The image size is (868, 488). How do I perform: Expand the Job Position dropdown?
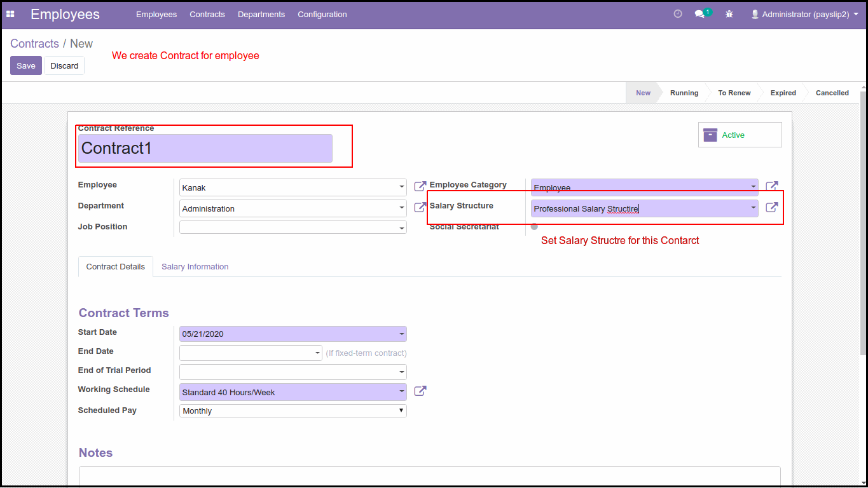pyautogui.click(x=402, y=228)
